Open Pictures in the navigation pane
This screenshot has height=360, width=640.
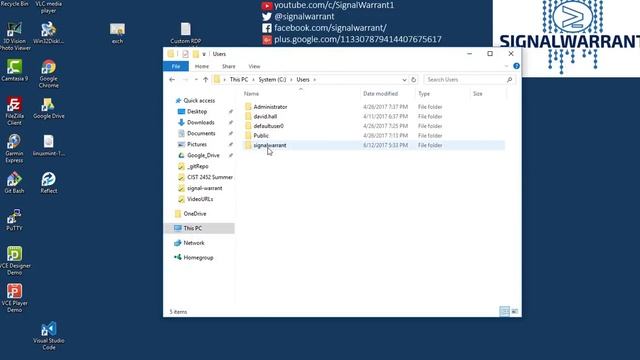[x=197, y=144]
